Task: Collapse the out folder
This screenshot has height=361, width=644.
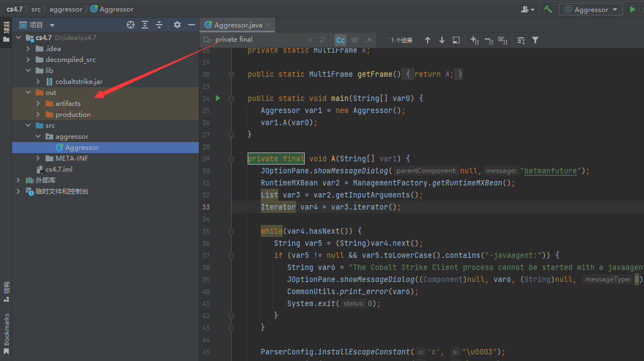Action: tap(29, 92)
